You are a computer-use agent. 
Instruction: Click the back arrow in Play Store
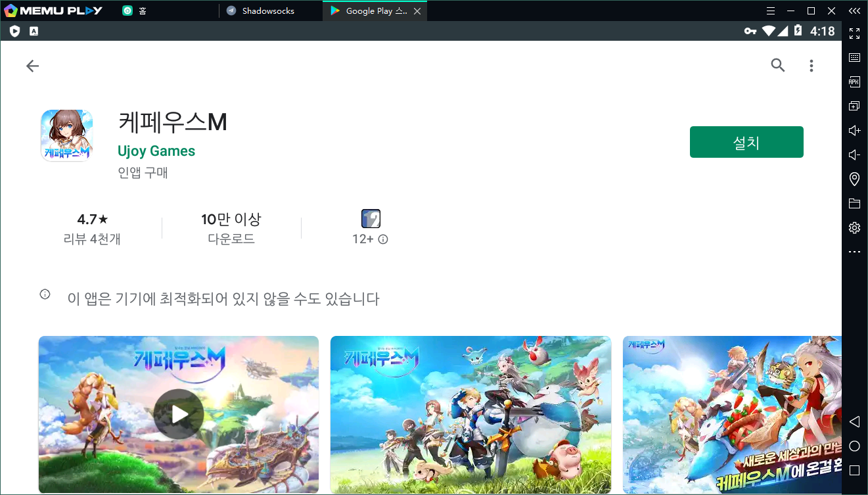click(x=32, y=66)
